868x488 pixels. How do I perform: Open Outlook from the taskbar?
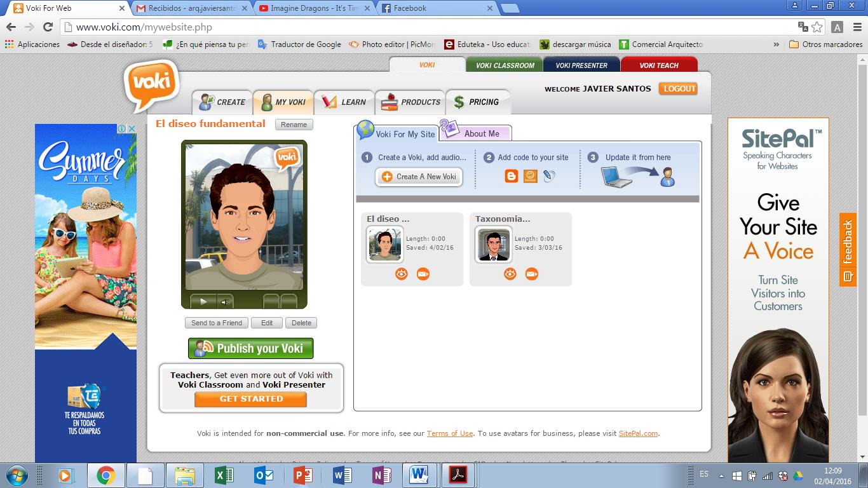coord(262,475)
